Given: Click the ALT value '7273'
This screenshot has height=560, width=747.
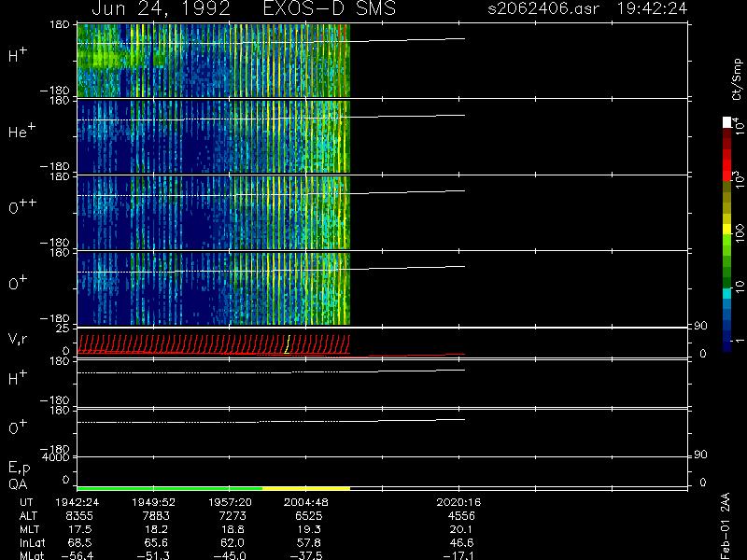Looking at the screenshot, I should pos(232,516).
